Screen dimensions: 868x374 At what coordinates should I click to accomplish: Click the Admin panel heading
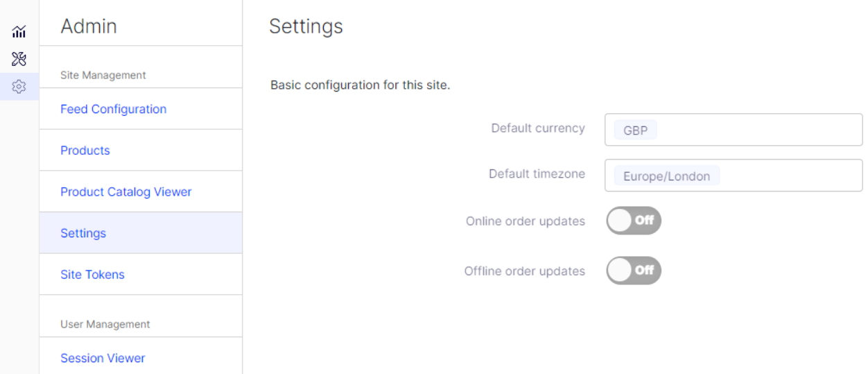pyautogui.click(x=89, y=26)
